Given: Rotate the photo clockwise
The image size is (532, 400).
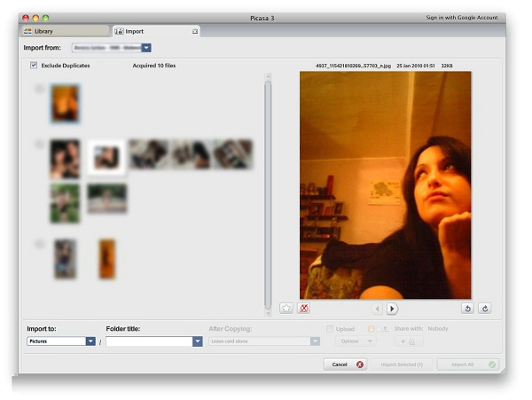Looking at the screenshot, I should 484,309.
